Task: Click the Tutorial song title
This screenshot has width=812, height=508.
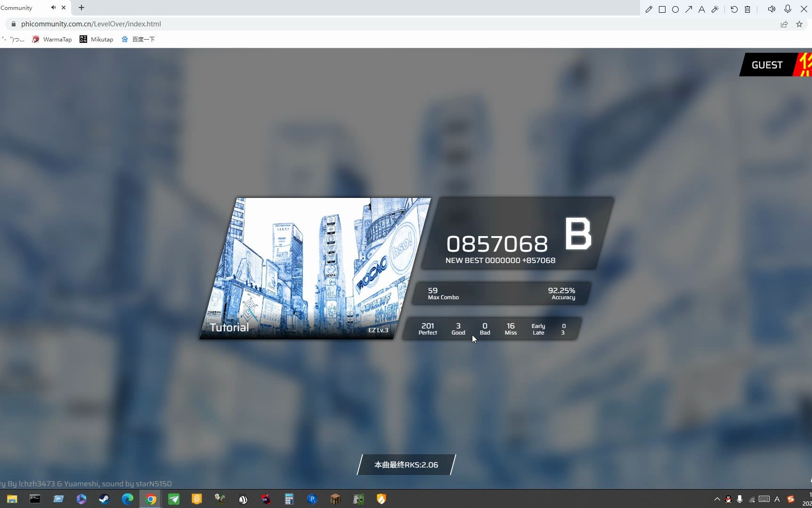Action: coord(229,328)
